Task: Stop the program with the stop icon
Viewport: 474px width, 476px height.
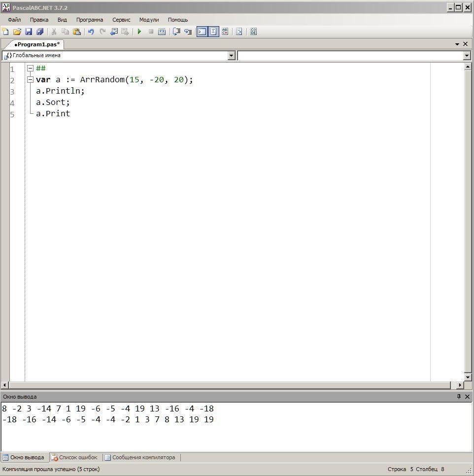Action: [151, 32]
